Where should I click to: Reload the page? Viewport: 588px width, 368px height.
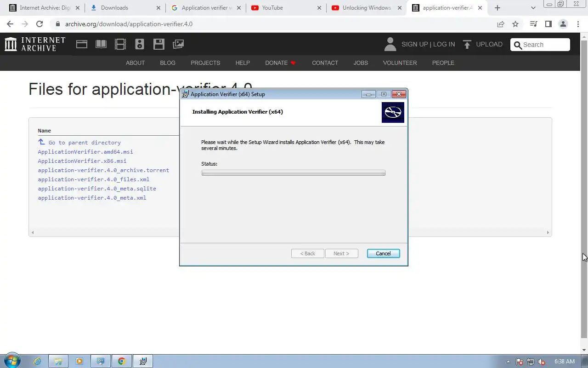(x=40, y=24)
